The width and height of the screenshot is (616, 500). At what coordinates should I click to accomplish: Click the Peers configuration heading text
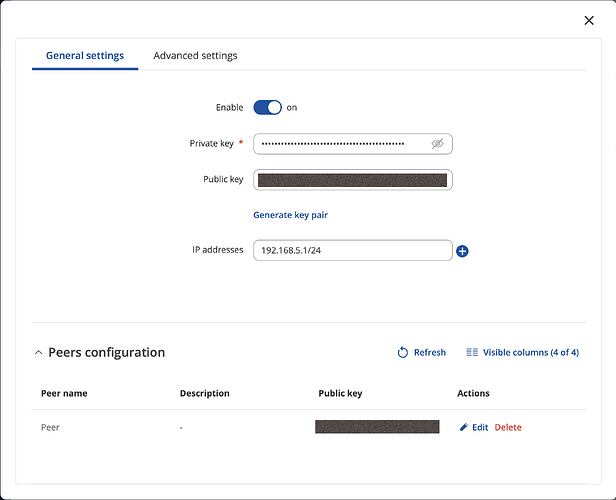click(106, 352)
